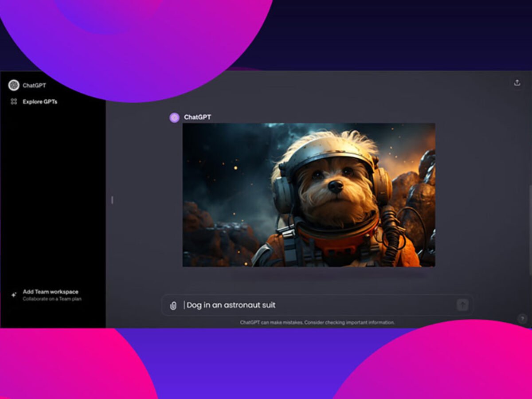Viewport: 532px width, 399px height.
Task: Click the 'ChatGPT can make mistakes' disclaimer
Action: point(317,322)
